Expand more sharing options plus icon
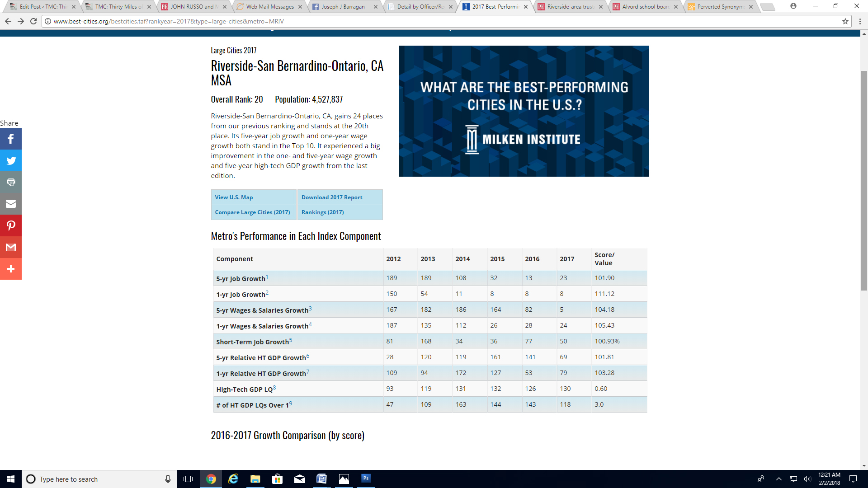The height and width of the screenshot is (488, 868). click(x=11, y=269)
